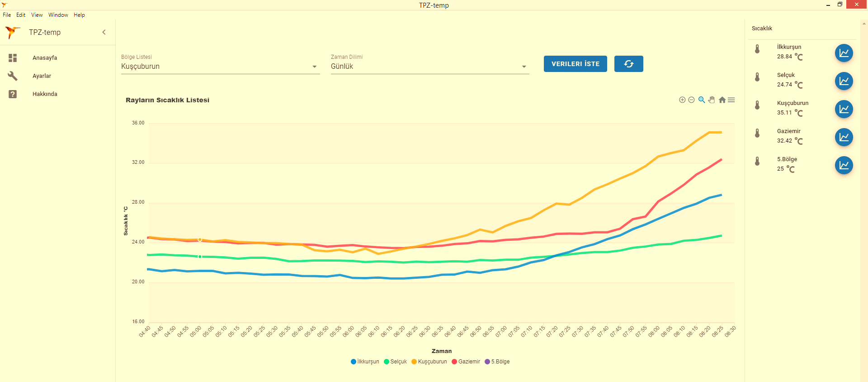The image size is (868, 382).
Task: Click the Kuşçuburun data point marker at 05:00
Action: click(x=200, y=240)
